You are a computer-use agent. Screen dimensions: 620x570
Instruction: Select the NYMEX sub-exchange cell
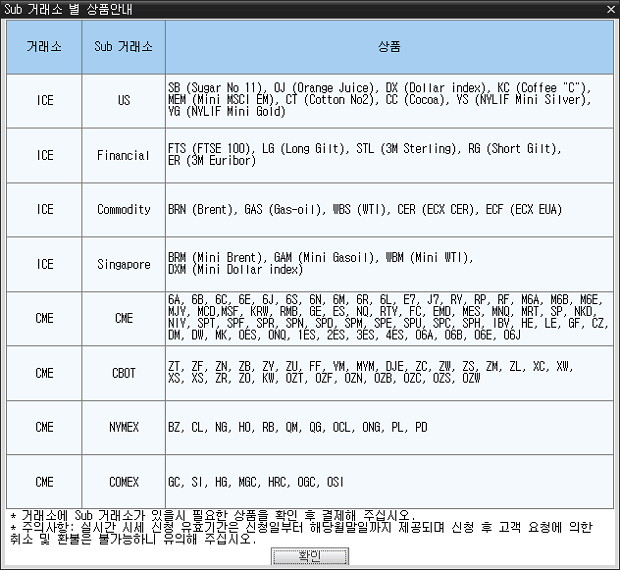pyautogui.click(x=123, y=427)
